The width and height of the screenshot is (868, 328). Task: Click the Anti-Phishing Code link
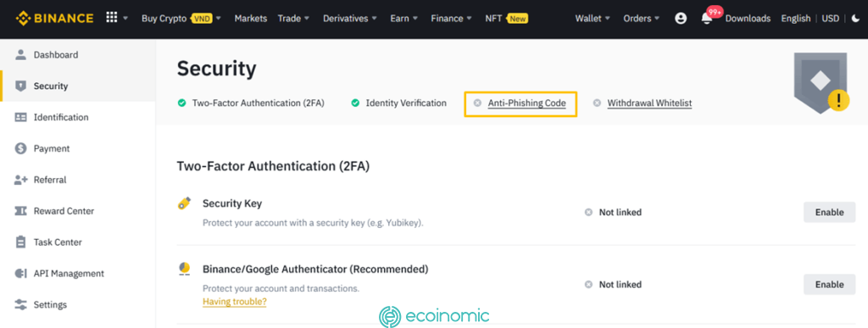coord(527,103)
